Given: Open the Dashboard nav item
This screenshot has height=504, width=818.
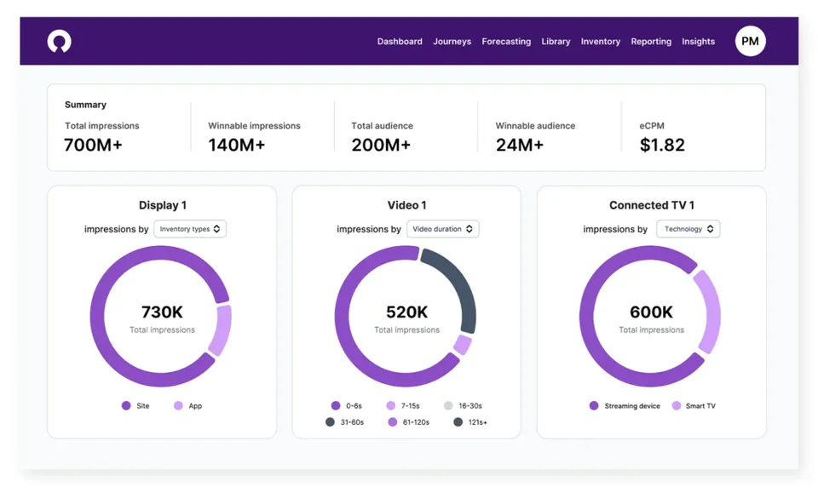Looking at the screenshot, I should click(400, 41).
